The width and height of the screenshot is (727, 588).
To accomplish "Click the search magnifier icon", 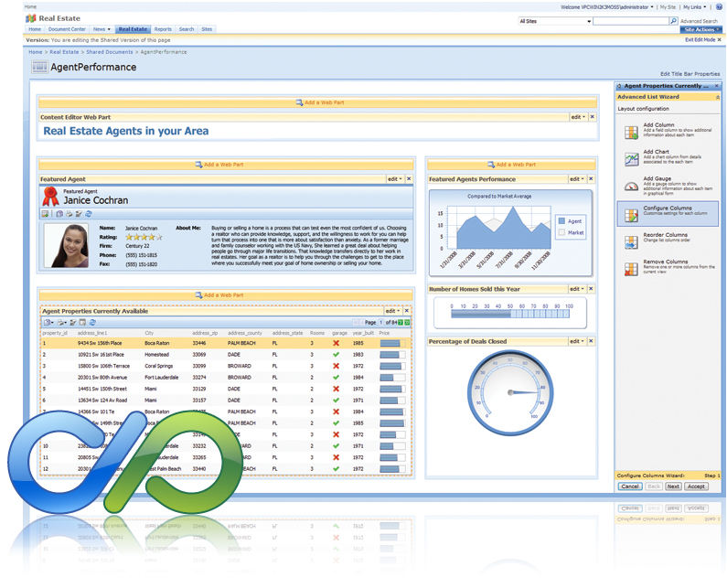I will 673,21.
